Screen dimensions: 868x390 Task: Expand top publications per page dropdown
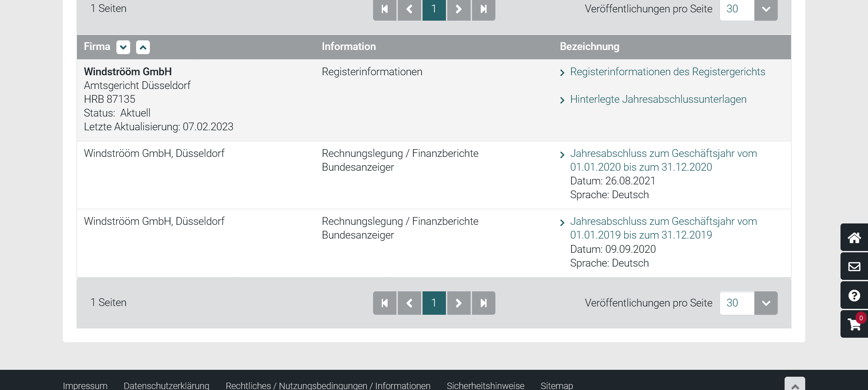pos(766,9)
